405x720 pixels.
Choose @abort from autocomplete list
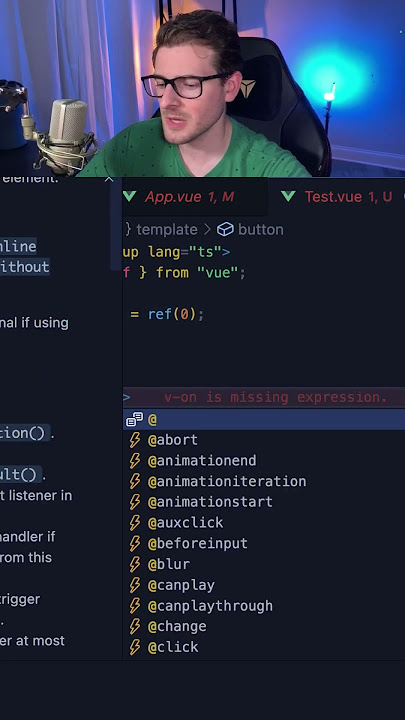point(264,440)
